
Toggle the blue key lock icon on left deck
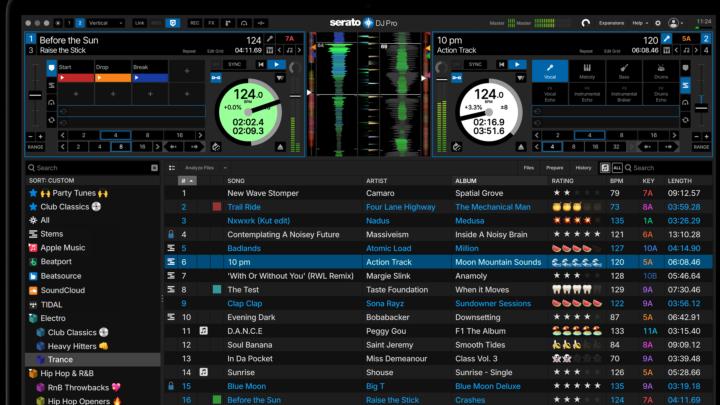216,78
